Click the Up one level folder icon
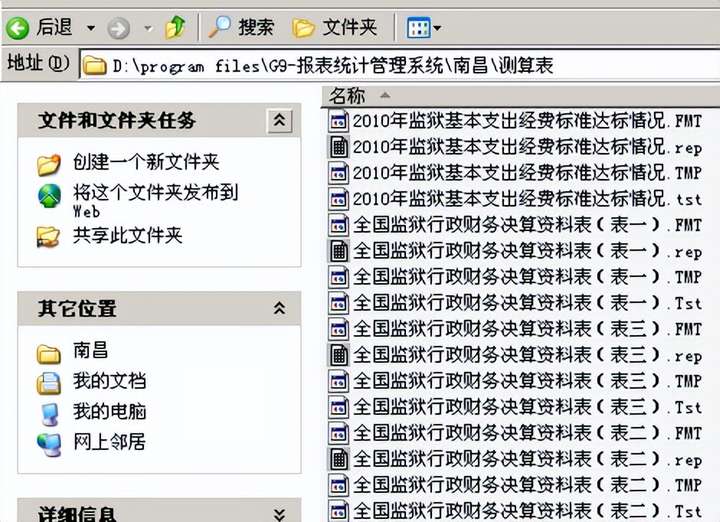Image resolution: width=720 pixels, height=522 pixels. [175, 27]
